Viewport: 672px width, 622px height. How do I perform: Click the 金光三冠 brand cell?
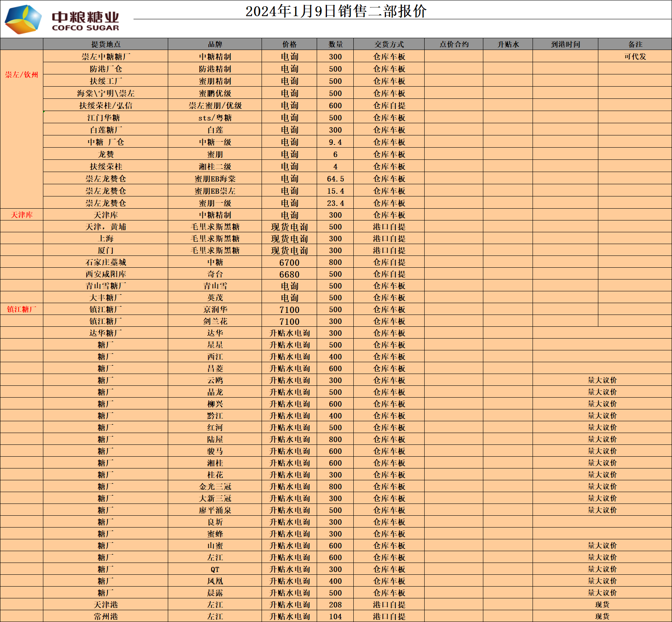[215, 487]
